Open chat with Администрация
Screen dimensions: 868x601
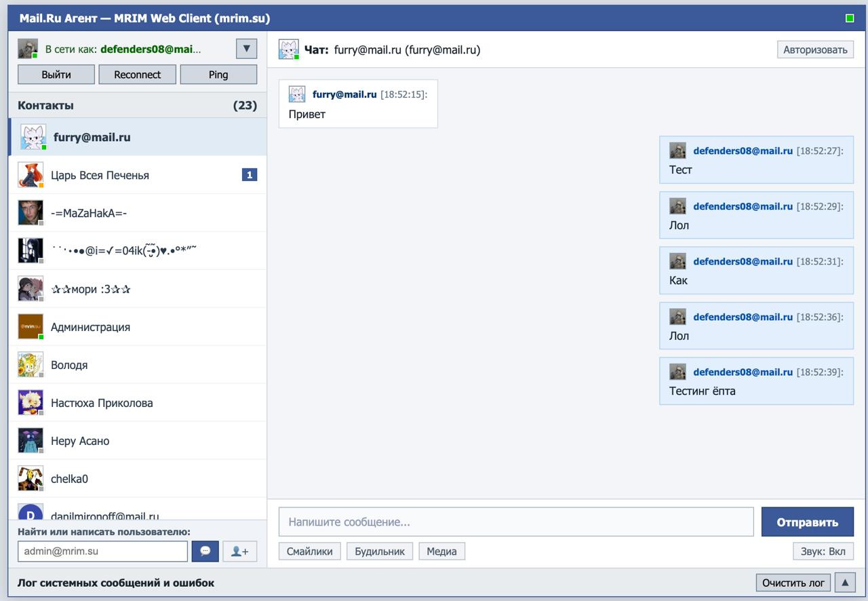(138, 327)
